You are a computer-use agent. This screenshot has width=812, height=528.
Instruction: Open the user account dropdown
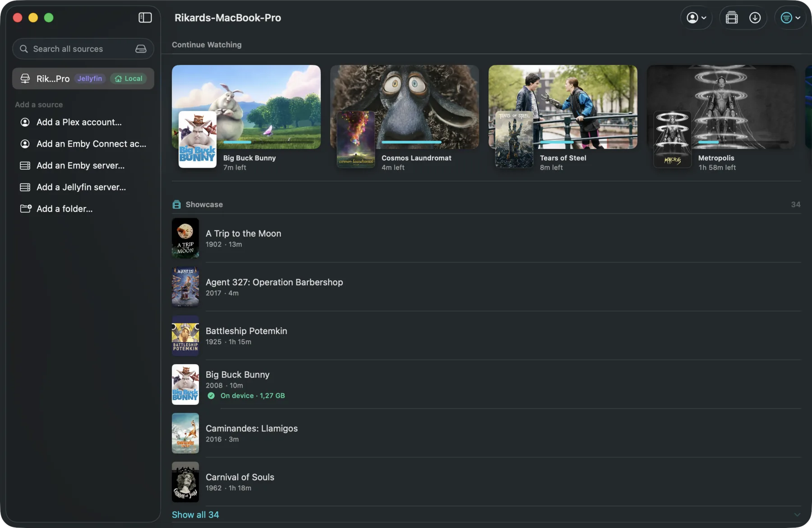pyautogui.click(x=696, y=18)
